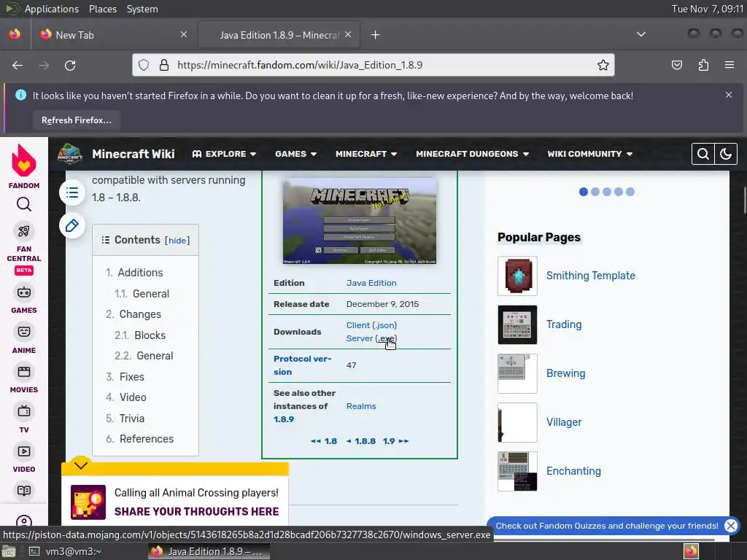This screenshot has width=747, height=560.
Task: Open the Applications menu
Action: (52, 9)
